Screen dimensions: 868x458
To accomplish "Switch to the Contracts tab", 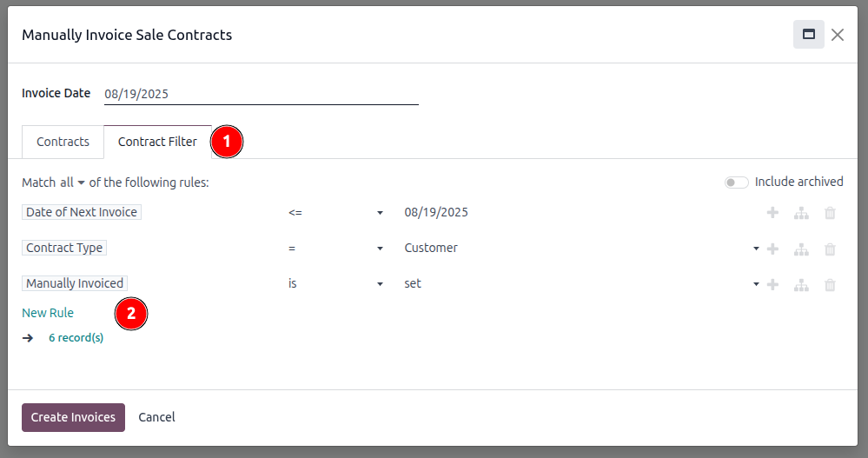I will pyautogui.click(x=63, y=142).
